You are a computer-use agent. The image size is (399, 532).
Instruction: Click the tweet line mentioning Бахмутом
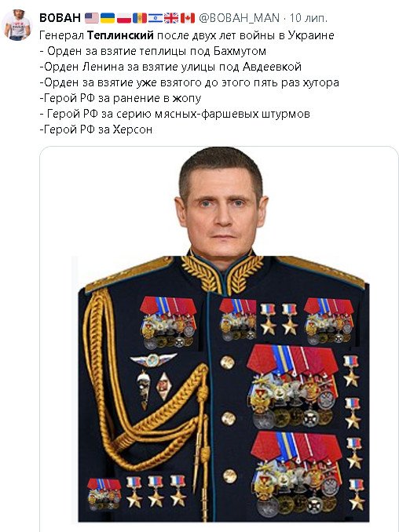pos(153,51)
